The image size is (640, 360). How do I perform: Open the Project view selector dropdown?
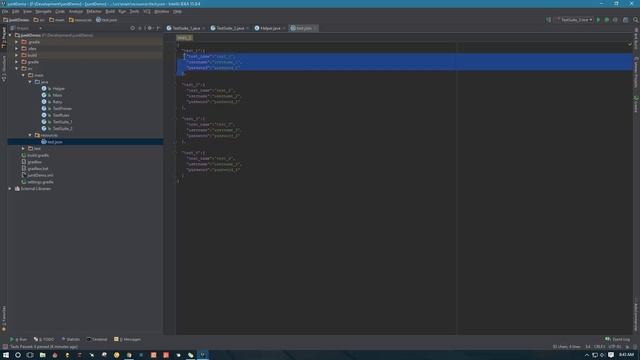click(x=26, y=28)
